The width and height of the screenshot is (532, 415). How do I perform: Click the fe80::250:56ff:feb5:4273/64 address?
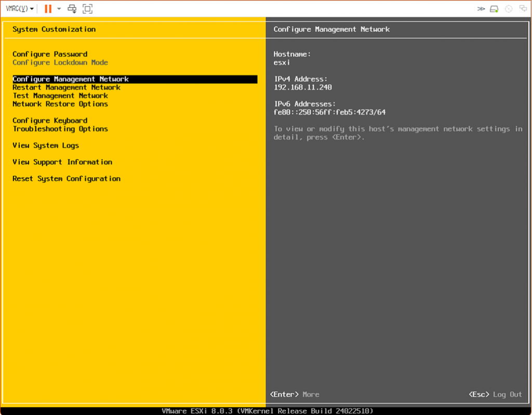click(329, 112)
